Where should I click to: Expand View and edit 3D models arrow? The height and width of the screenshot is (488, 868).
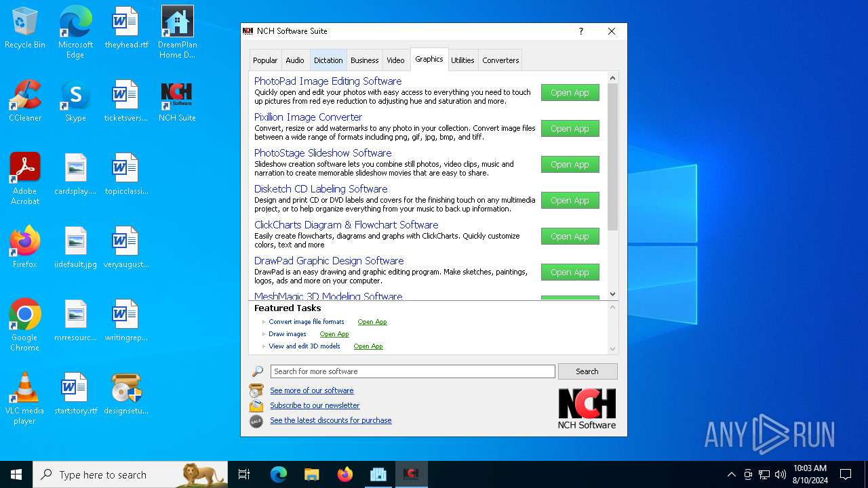coord(264,346)
